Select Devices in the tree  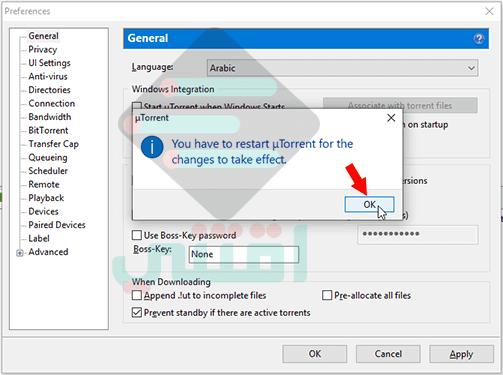(43, 211)
